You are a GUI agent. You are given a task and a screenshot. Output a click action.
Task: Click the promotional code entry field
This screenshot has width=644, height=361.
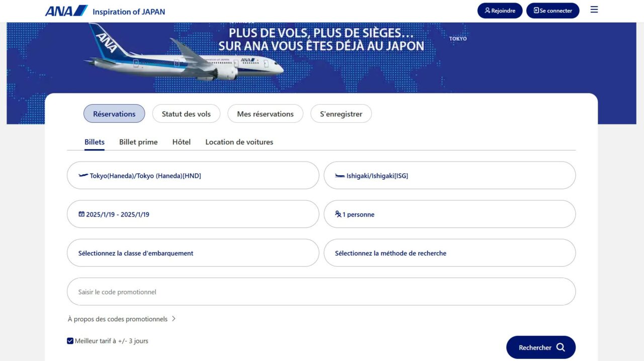pyautogui.click(x=321, y=292)
